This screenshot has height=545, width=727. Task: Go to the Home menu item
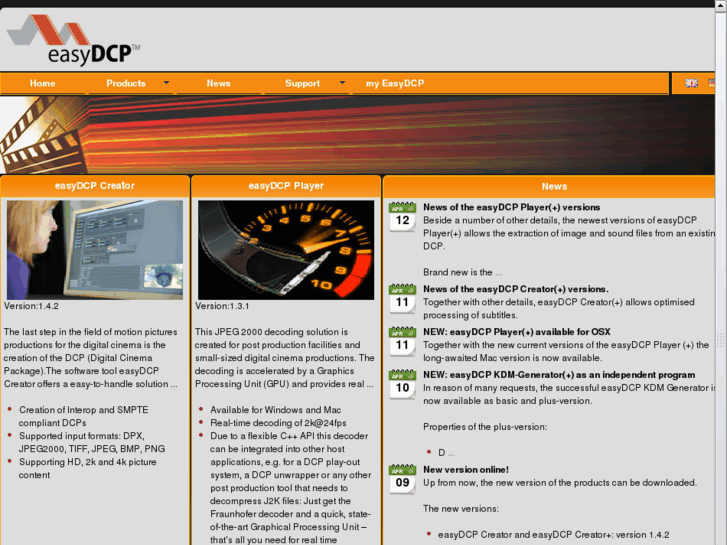click(43, 83)
